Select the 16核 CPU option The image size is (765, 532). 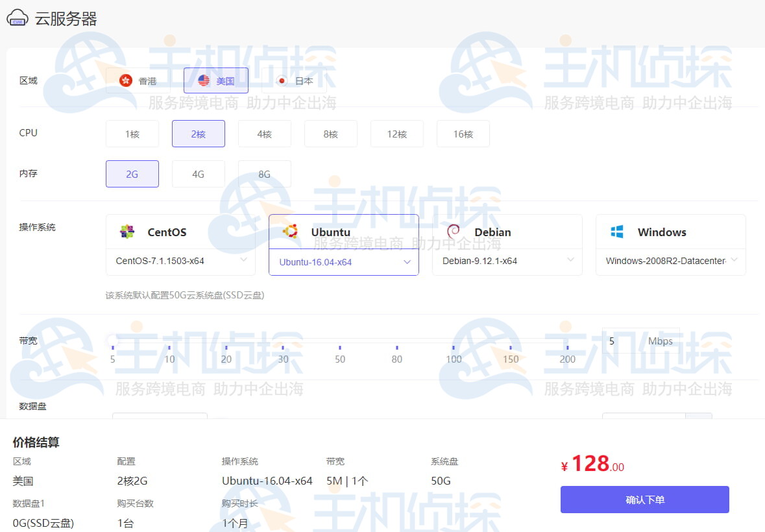(x=463, y=133)
